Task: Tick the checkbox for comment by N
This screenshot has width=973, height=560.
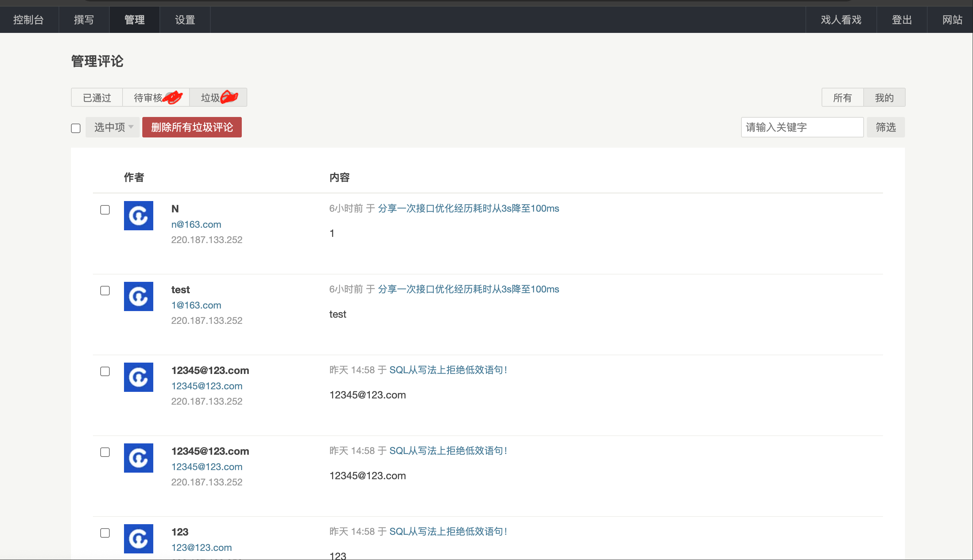Action: click(105, 210)
